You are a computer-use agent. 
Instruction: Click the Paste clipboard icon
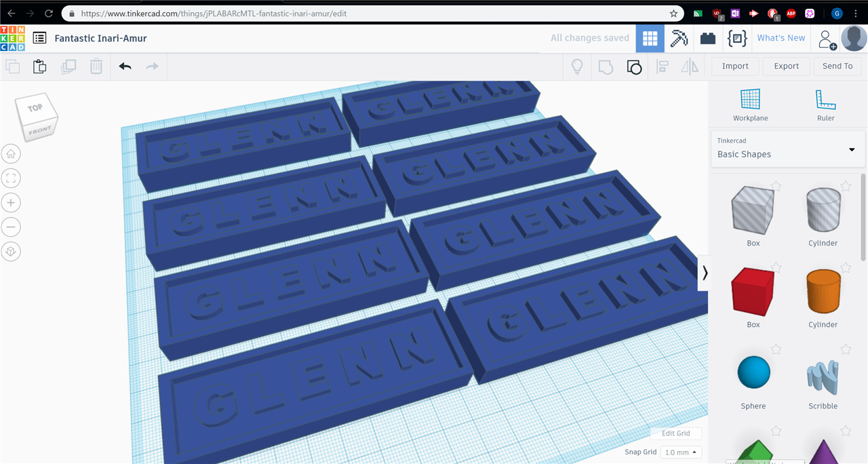tap(40, 66)
